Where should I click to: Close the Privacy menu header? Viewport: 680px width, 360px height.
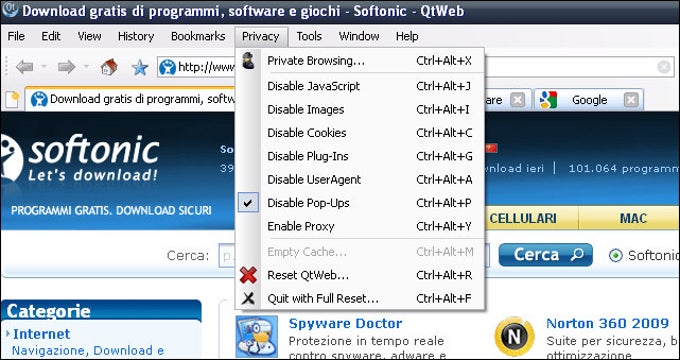click(261, 37)
